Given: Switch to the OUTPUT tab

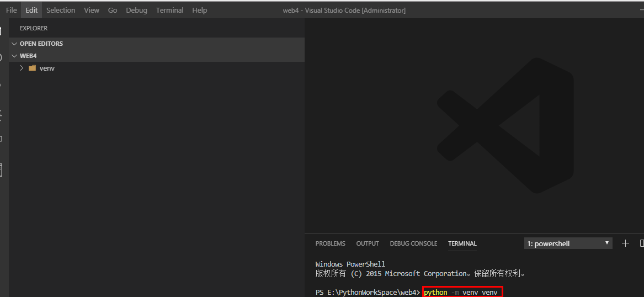Looking at the screenshot, I should tap(368, 243).
